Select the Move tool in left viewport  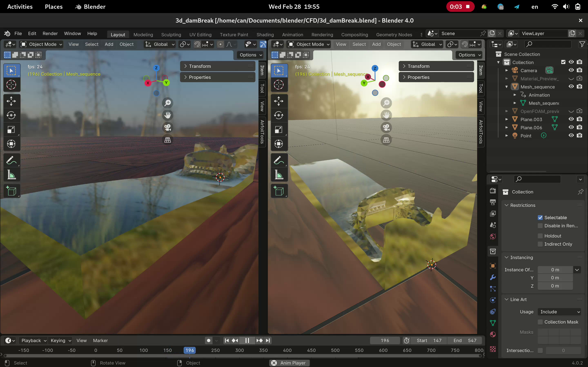click(11, 101)
